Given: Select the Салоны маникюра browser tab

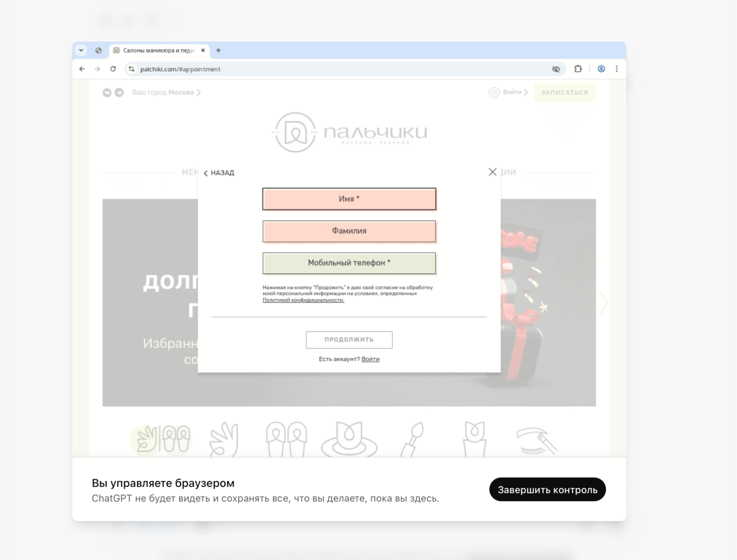Looking at the screenshot, I should [x=159, y=50].
